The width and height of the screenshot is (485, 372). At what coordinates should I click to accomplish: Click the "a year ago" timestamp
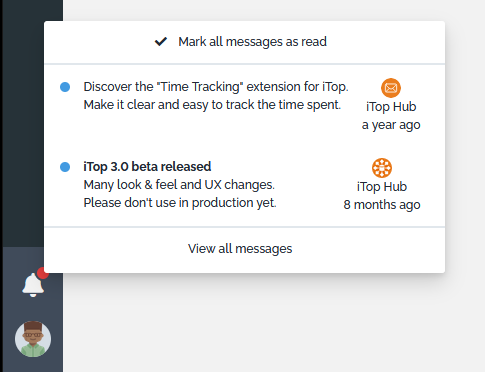point(391,125)
